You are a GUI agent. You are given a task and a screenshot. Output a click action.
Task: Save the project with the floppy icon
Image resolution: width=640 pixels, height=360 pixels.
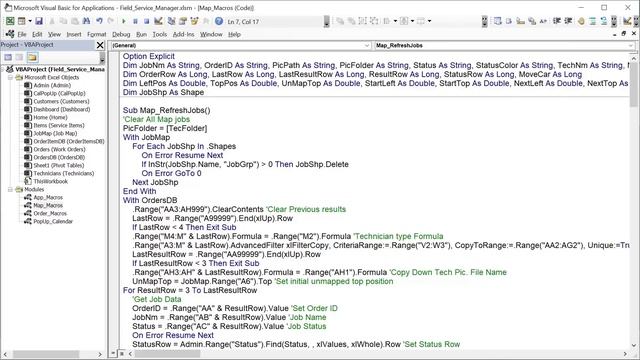point(39,21)
